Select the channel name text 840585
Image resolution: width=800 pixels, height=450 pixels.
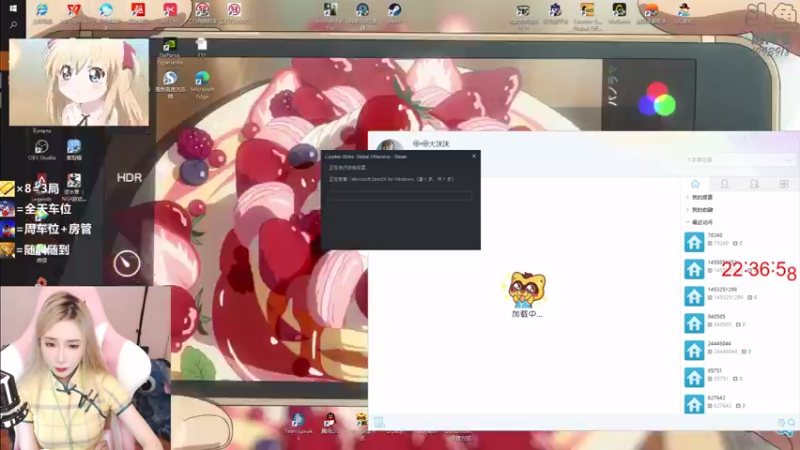(716, 316)
